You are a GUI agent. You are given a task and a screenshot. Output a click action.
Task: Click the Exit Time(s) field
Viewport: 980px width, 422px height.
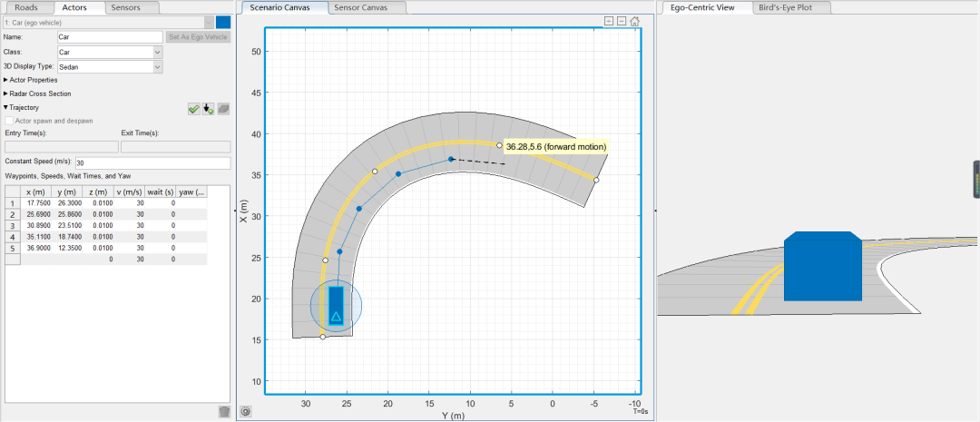(176, 147)
